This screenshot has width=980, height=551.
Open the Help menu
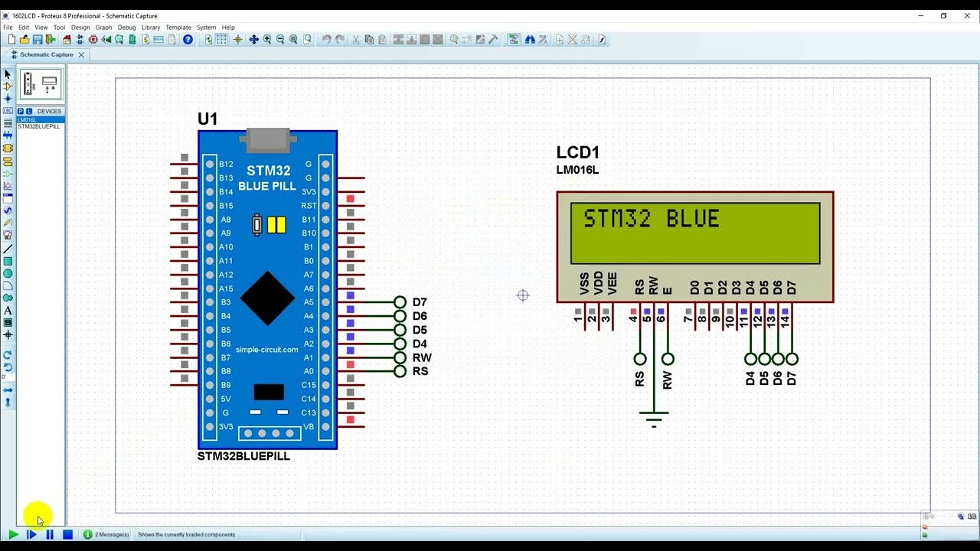click(x=228, y=28)
